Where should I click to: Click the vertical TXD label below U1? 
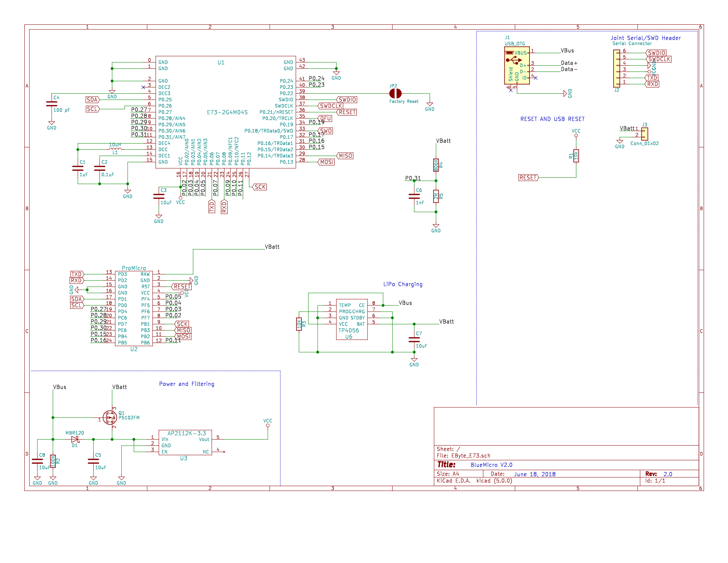click(212, 206)
